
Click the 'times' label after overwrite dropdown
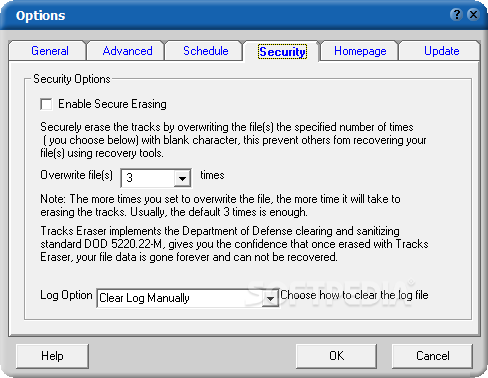(x=212, y=175)
